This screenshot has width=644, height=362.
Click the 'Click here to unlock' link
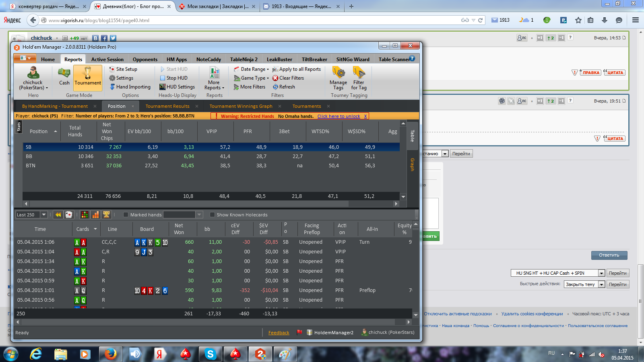tap(339, 116)
